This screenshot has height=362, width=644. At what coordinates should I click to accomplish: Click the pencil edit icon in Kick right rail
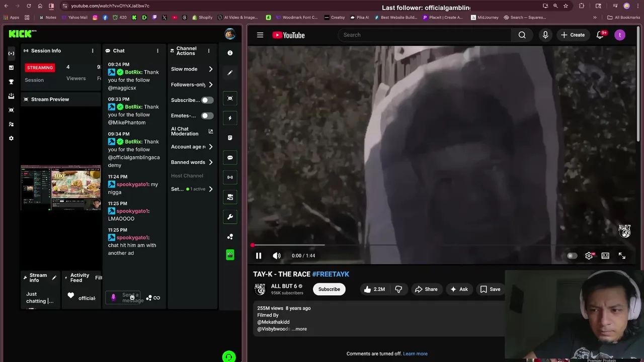coord(230,72)
